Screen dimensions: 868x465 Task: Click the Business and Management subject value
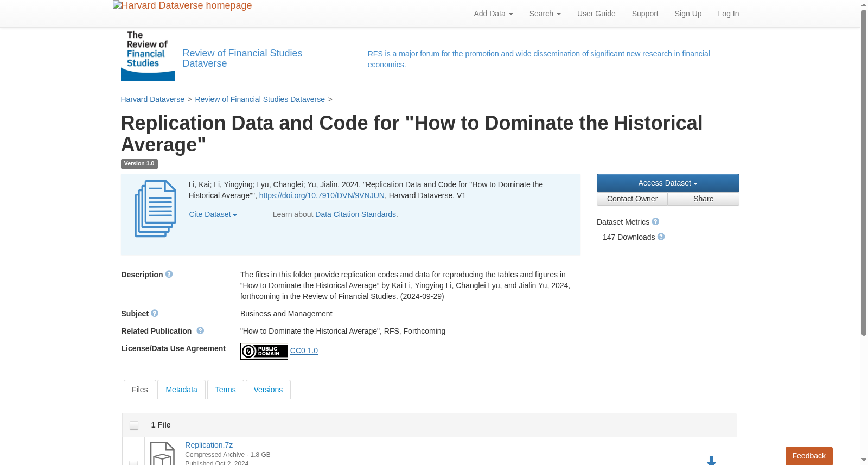click(x=286, y=314)
